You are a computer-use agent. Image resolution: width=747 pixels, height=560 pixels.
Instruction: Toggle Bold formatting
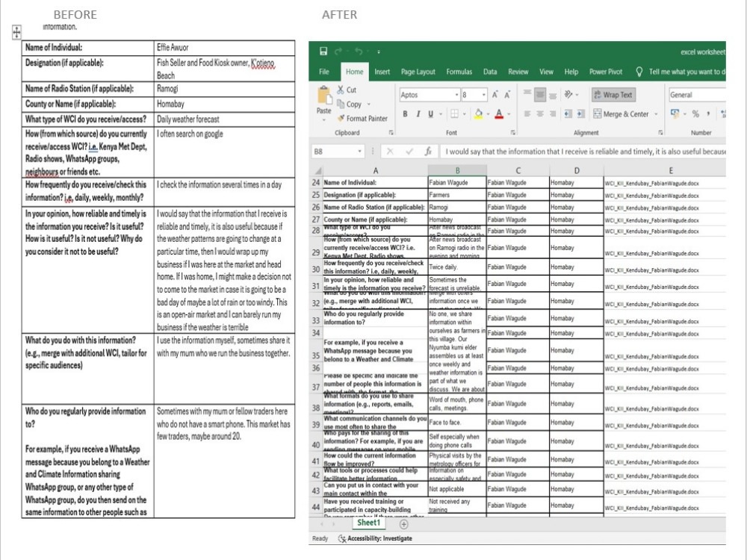pyautogui.click(x=405, y=113)
